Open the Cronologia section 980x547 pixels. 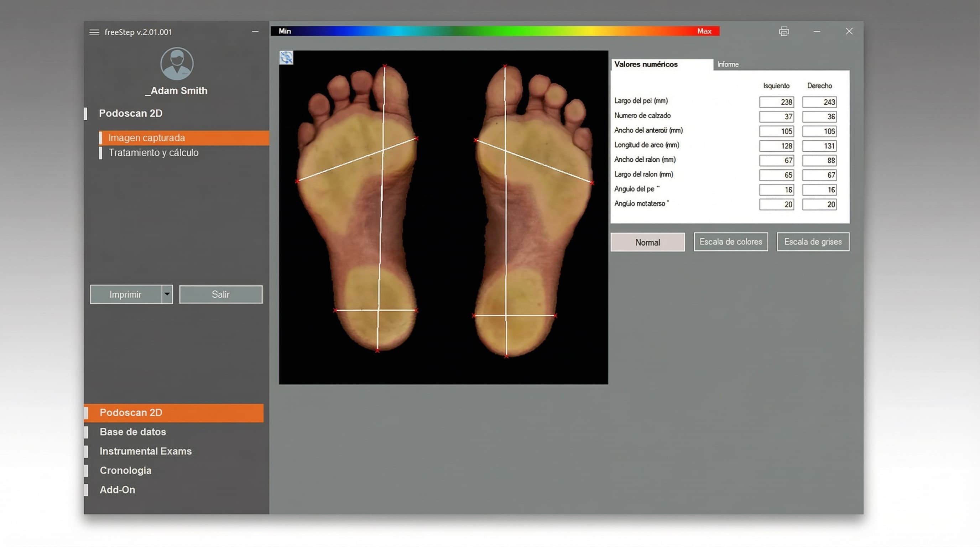click(126, 470)
